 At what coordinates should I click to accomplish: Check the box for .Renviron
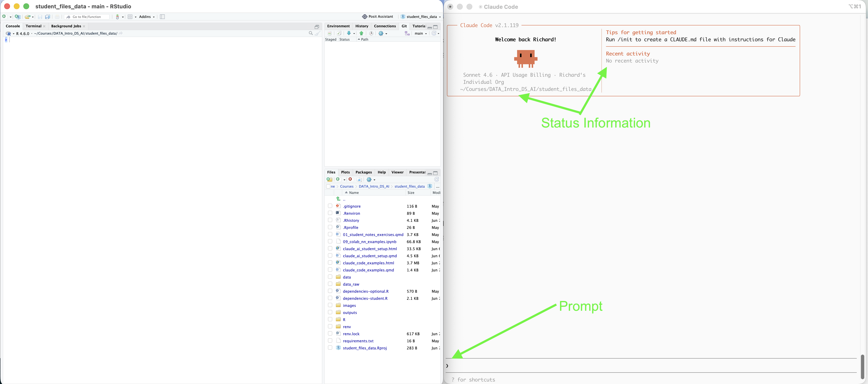(x=330, y=213)
